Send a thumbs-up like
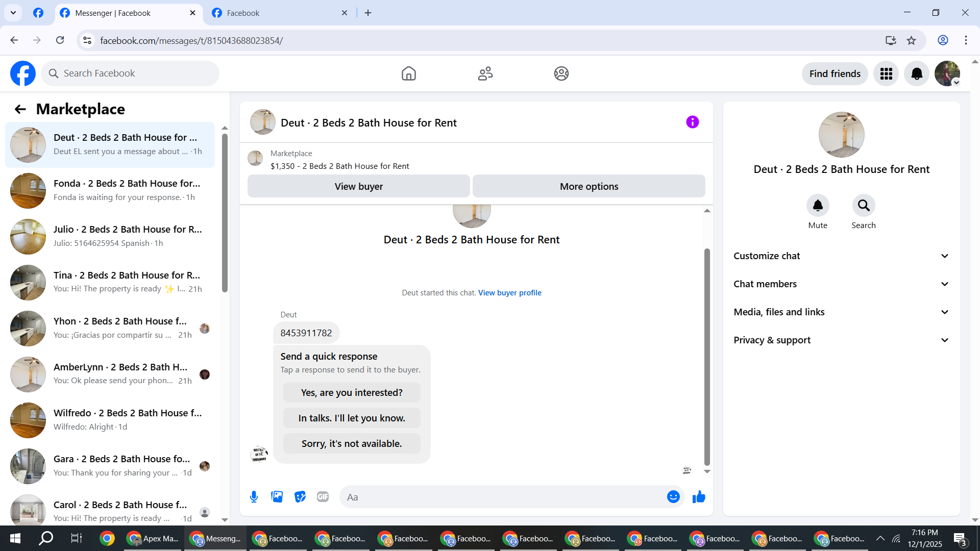 [699, 497]
